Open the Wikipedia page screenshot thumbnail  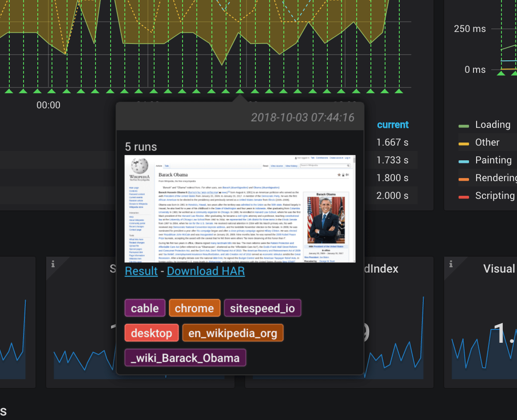pyautogui.click(x=239, y=209)
